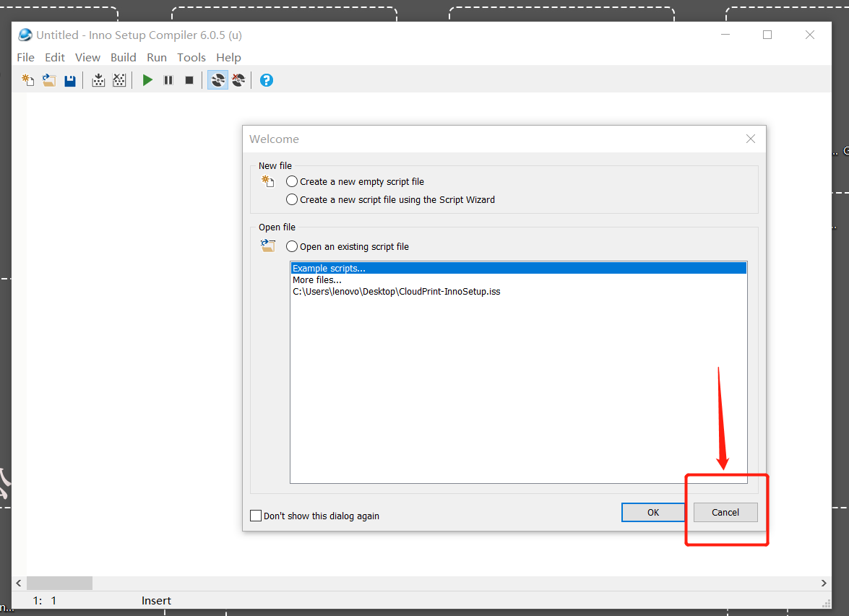Select 'More files...' in the file list
This screenshot has width=849, height=616.
[519, 280]
